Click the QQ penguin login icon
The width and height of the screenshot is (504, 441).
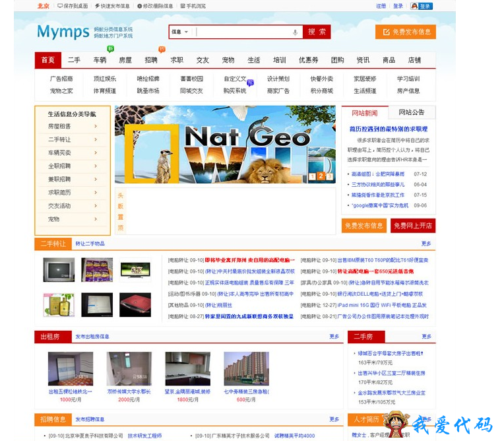pos(414,6)
